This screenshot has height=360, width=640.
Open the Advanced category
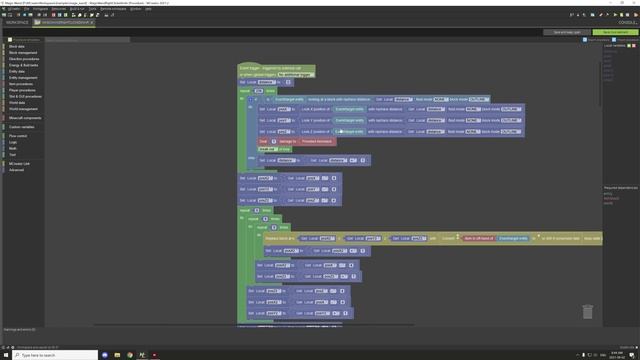tap(16, 170)
